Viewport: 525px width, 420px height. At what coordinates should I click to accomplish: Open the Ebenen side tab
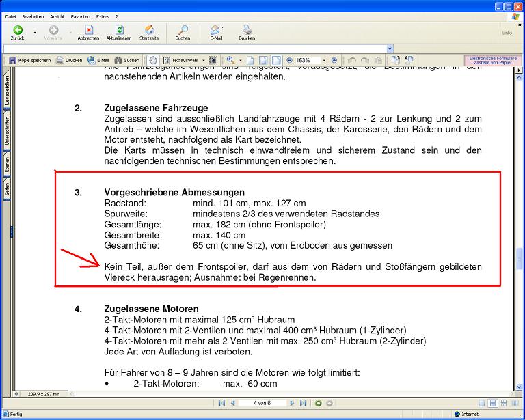tap(7, 165)
